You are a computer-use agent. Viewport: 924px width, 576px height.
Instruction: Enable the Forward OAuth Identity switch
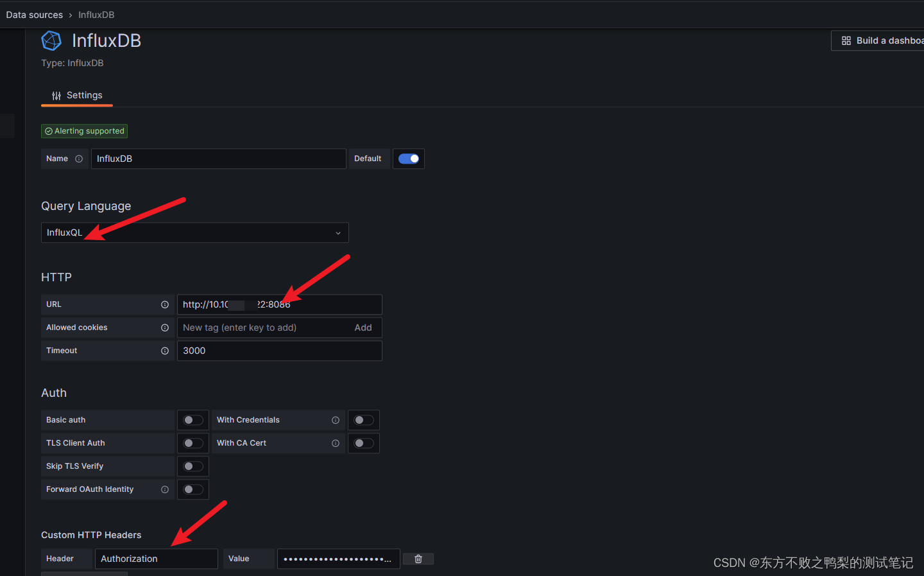pyautogui.click(x=193, y=489)
